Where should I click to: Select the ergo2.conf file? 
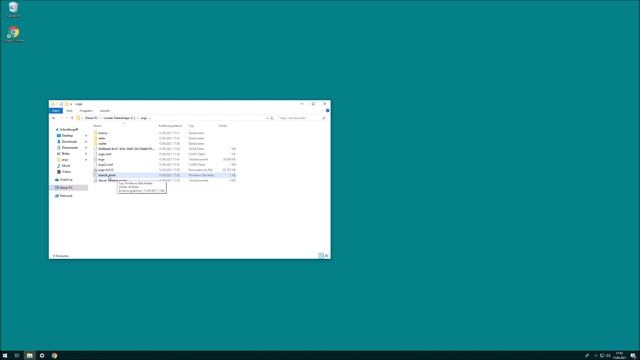click(105, 164)
